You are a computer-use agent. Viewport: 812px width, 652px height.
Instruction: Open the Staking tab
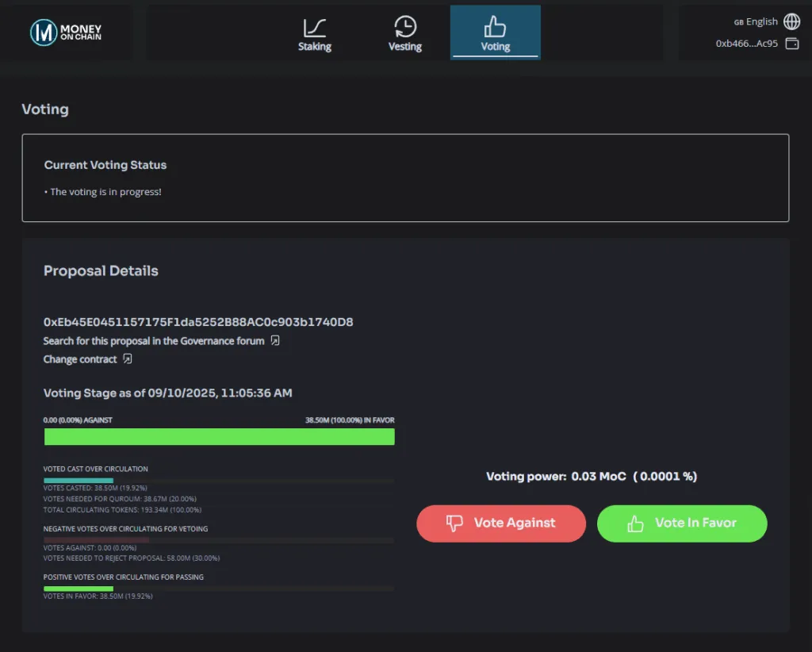coord(314,33)
